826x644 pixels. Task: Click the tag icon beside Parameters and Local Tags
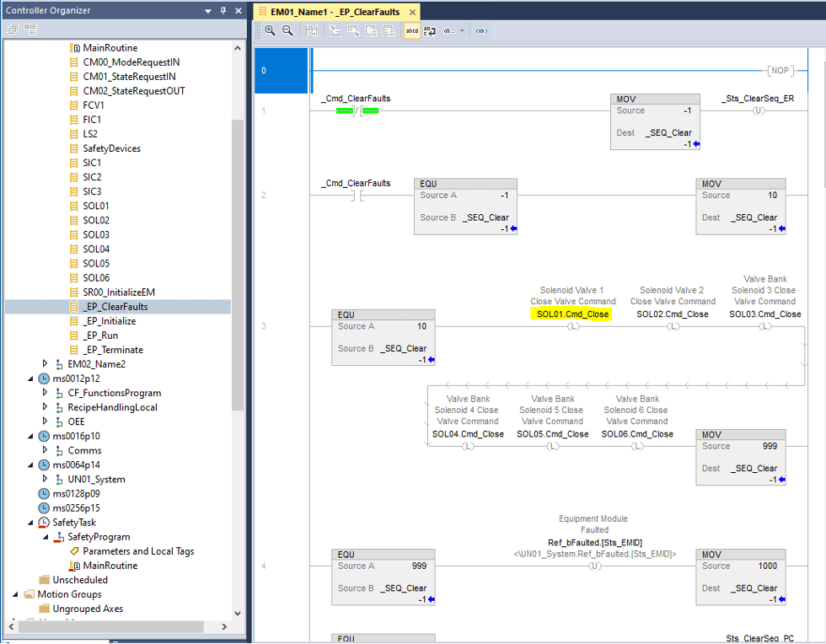click(74, 551)
